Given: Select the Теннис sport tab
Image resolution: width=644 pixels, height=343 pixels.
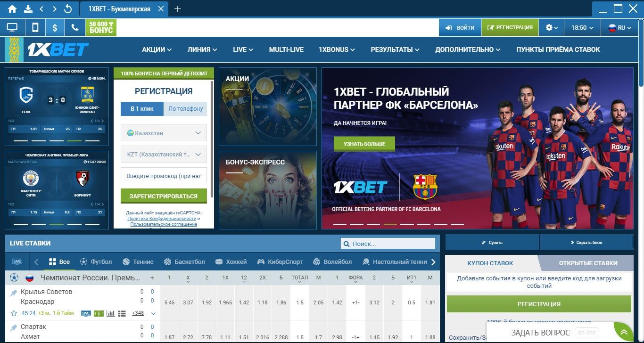Looking at the screenshot, I should coord(138,262).
